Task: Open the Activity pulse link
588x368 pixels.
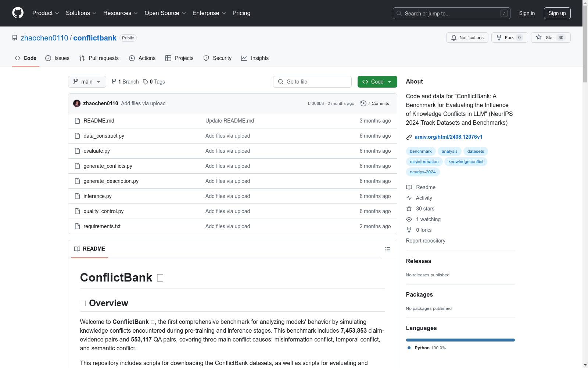Action: click(424, 198)
